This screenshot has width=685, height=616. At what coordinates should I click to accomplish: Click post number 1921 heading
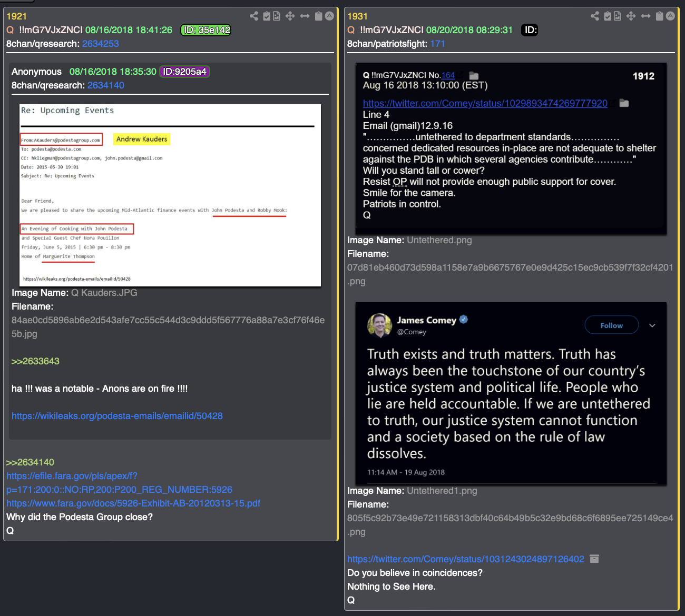16,16
